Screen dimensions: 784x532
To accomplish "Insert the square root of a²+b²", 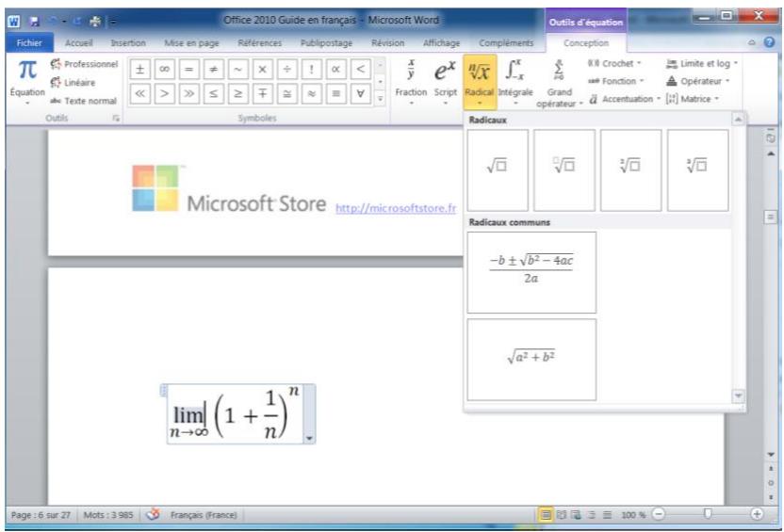I will 531,360.
